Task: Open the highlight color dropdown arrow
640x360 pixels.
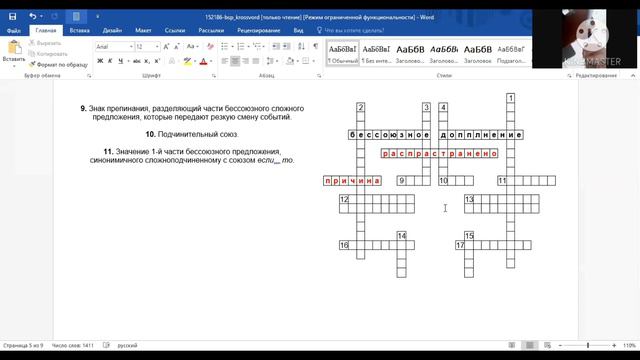Action: tap(195, 61)
